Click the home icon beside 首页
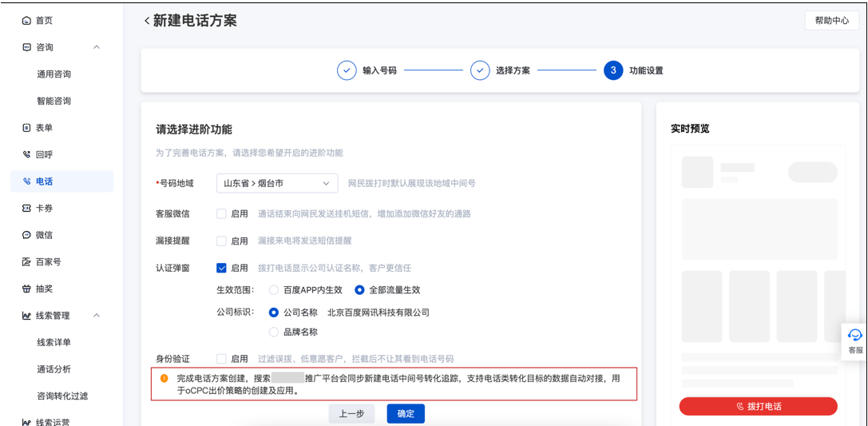 point(26,21)
